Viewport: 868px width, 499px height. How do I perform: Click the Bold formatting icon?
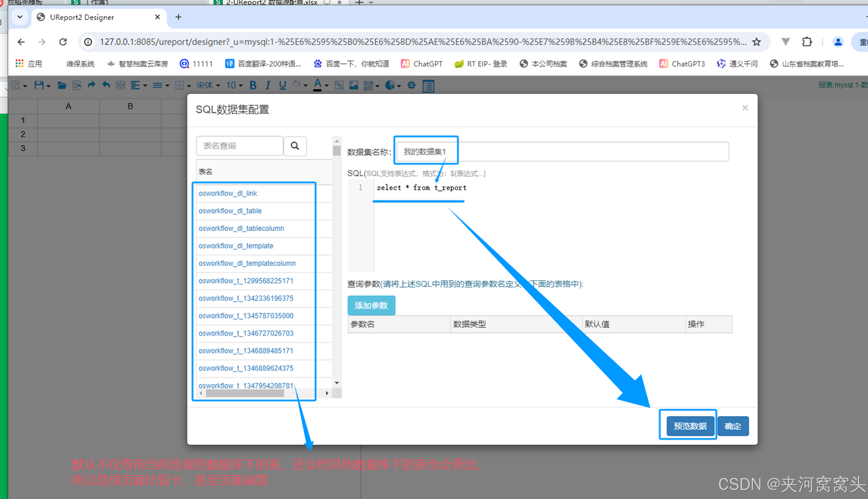click(x=253, y=85)
